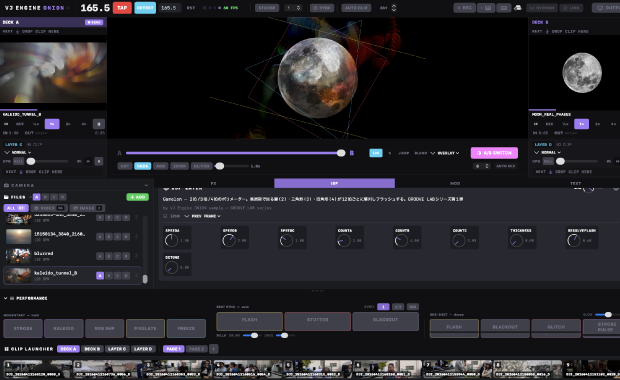Edit the BPM value field showing 165.5
The width and height of the screenshot is (620, 380).
tap(170, 8)
